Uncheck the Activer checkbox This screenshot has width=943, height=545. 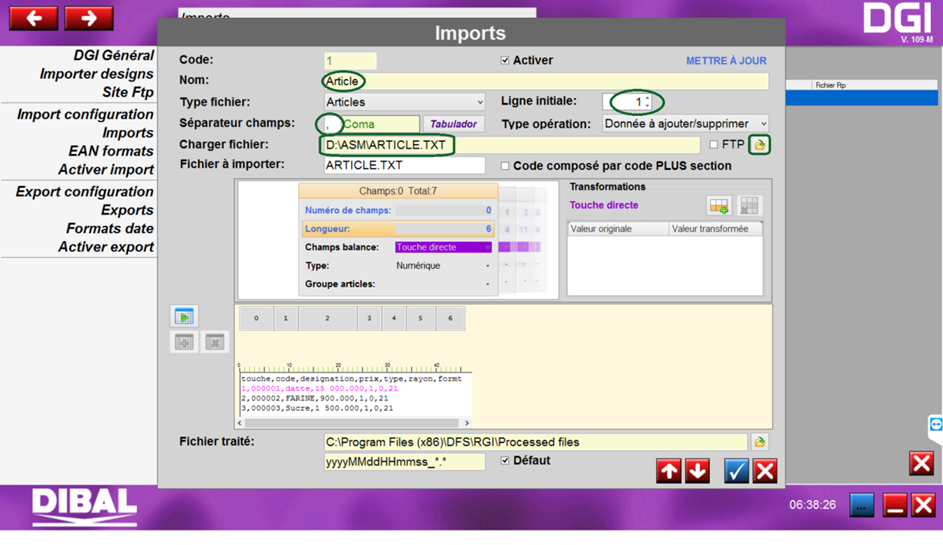(x=505, y=61)
